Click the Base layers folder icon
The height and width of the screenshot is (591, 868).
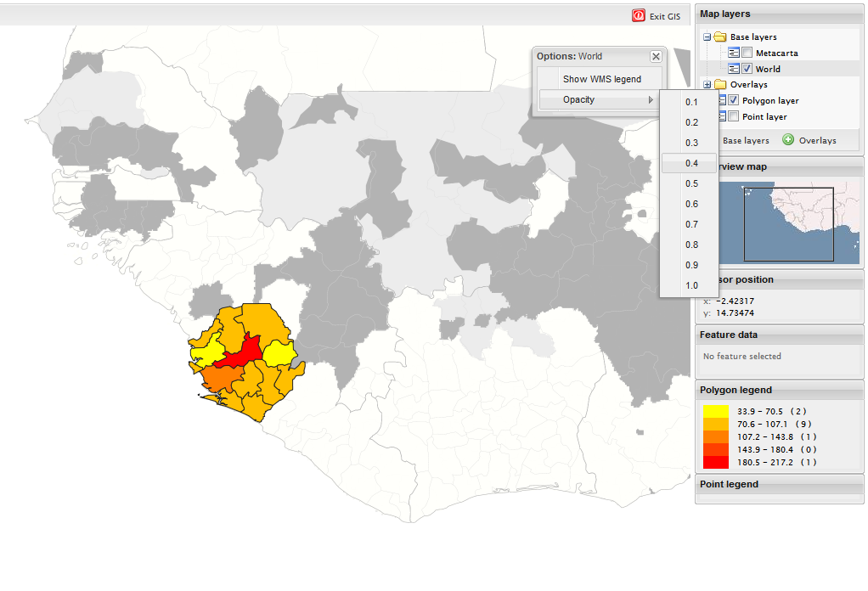pos(719,37)
